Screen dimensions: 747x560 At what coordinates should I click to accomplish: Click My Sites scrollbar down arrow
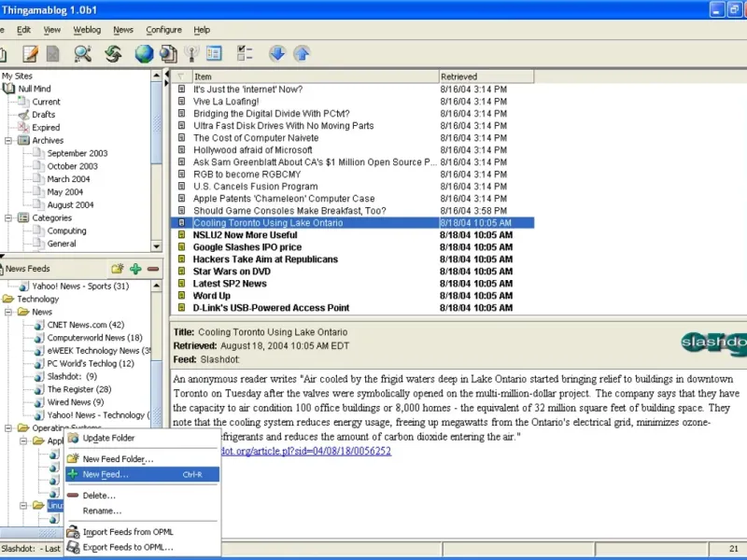pos(156,246)
